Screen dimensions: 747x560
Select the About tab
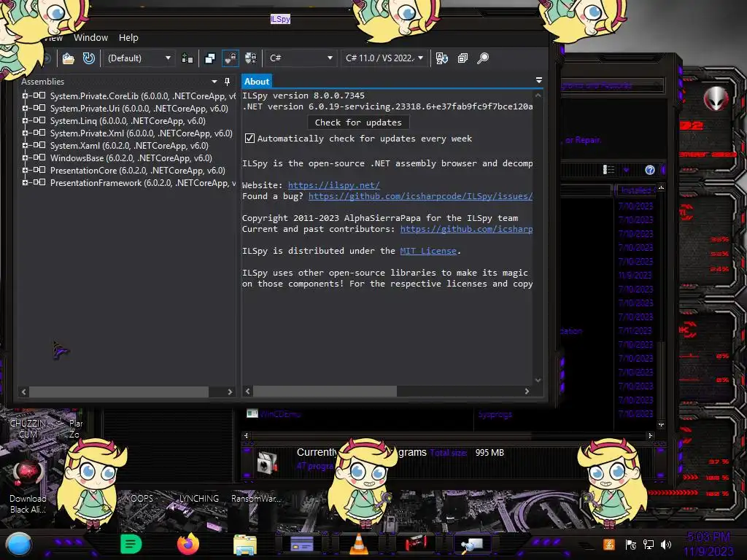(x=257, y=82)
